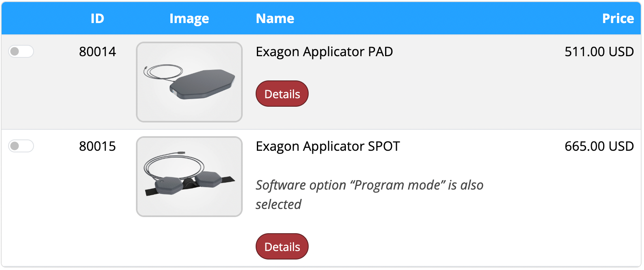Switch on the Exagon Applicator PAD selector
Screen dimensions: 644x270
21,51
